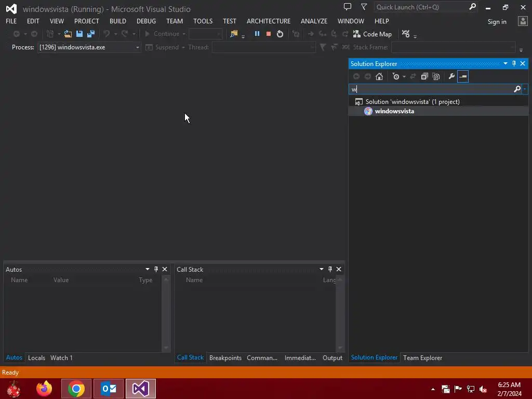Open Call Stack window position dropdown
Image resolution: width=532 pixels, height=399 pixels.
(x=321, y=269)
